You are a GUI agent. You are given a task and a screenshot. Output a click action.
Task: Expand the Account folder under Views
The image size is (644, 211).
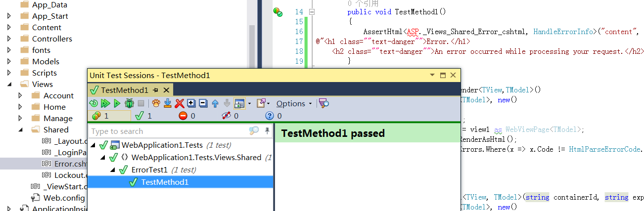(x=20, y=95)
